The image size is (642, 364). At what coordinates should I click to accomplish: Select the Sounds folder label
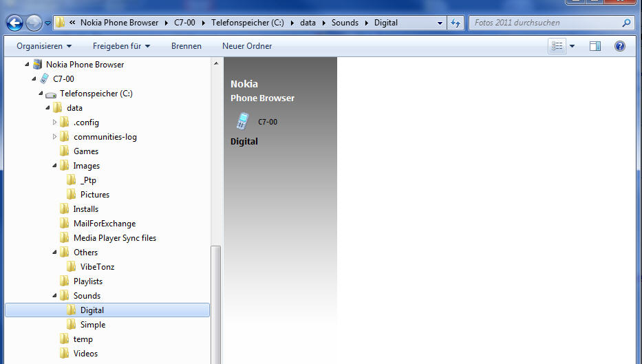point(87,296)
